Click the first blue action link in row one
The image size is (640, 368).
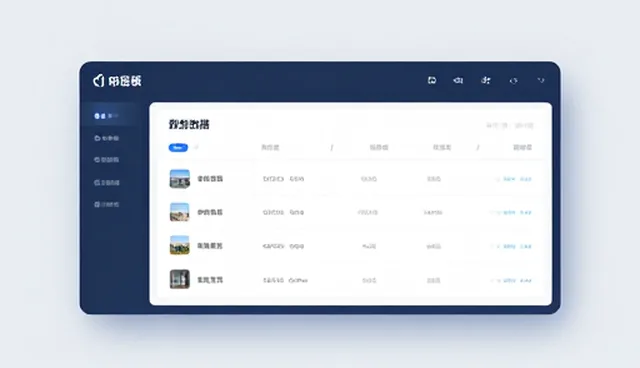(509, 179)
